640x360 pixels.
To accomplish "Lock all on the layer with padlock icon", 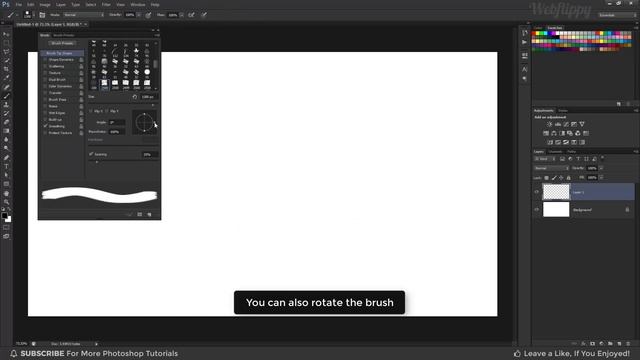I will click(x=569, y=178).
